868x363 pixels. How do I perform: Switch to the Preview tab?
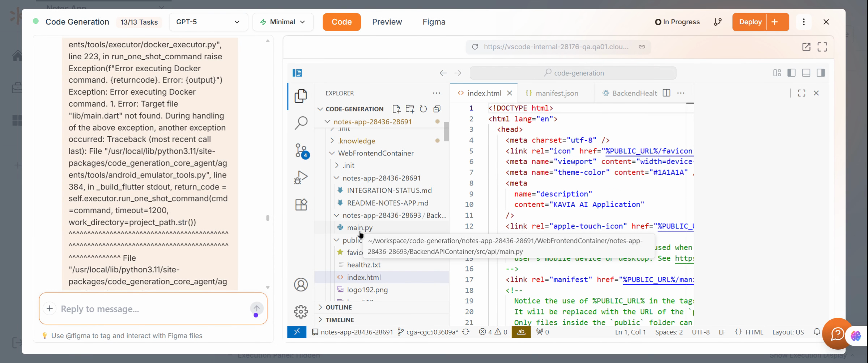[x=387, y=22]
